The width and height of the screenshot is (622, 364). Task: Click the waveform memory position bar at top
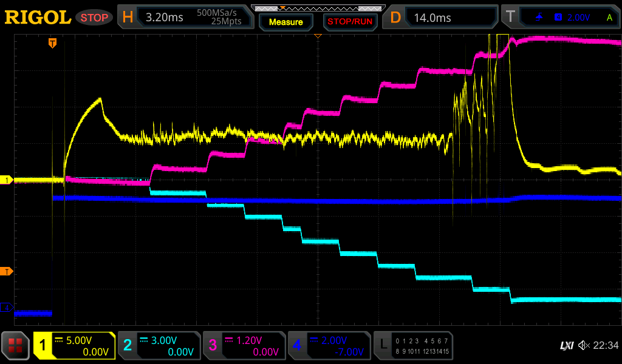(x=317, y=8)
